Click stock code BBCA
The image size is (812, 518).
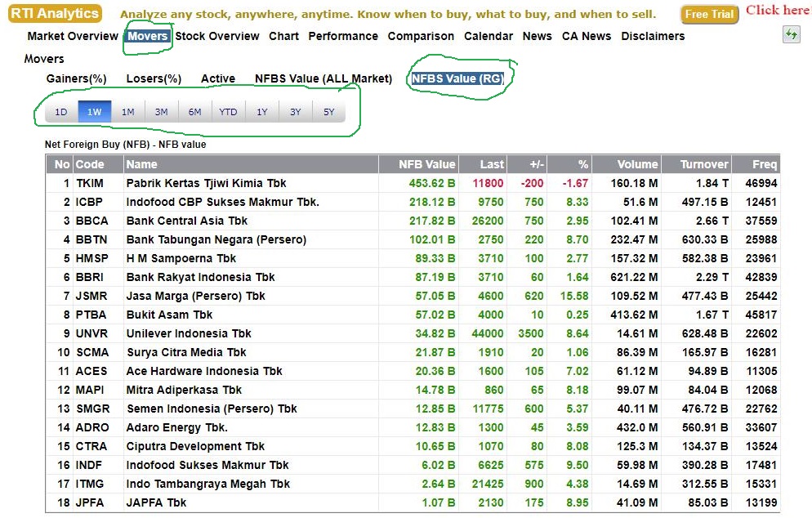pos(91,221)
